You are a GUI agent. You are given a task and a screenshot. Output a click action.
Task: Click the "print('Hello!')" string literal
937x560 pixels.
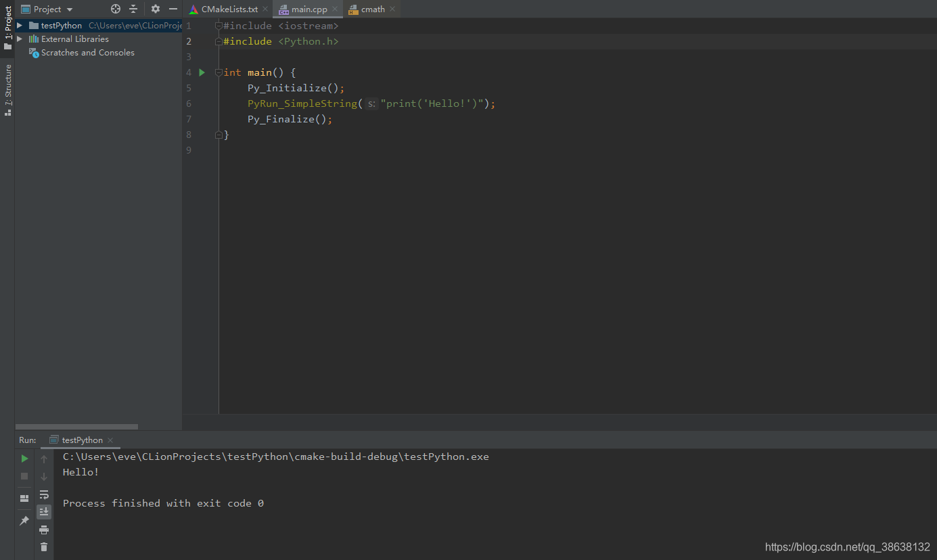(433, 103)
